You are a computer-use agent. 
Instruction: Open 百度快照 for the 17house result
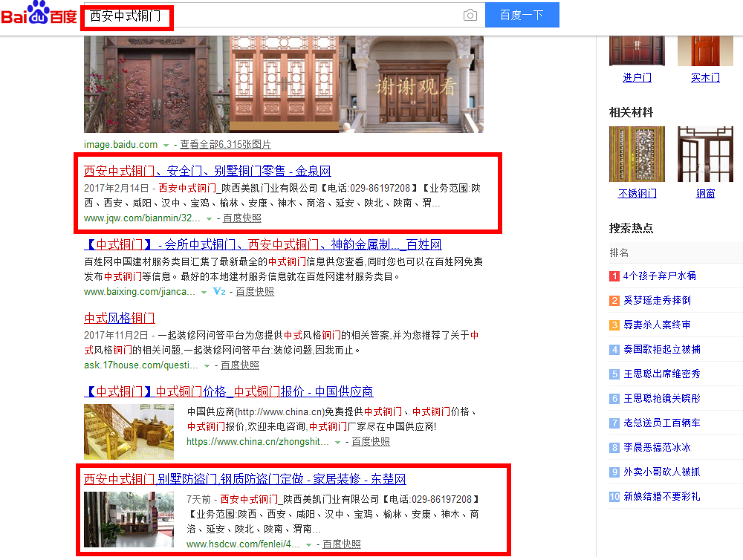pos(240,365)
